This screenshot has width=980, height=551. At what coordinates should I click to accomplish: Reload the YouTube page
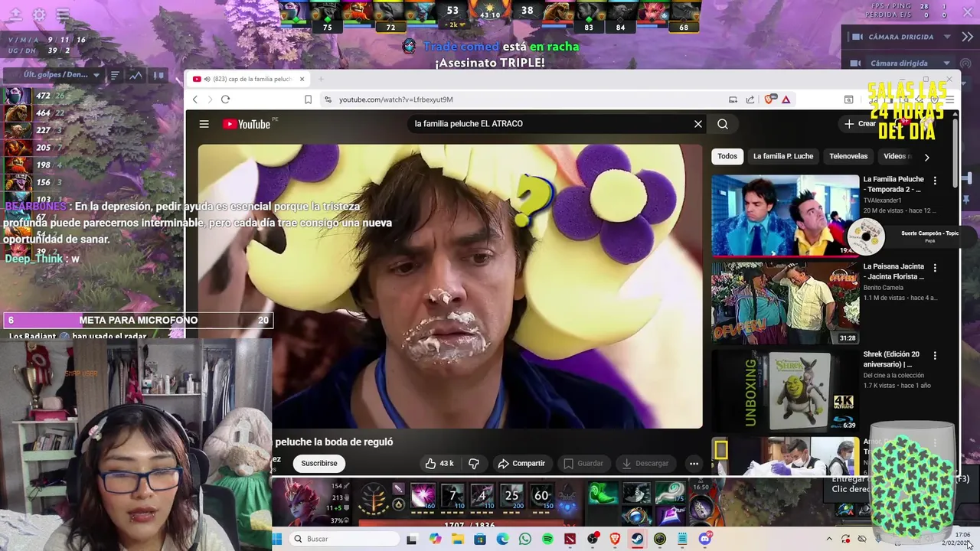pyautogui.click(x=225, y=99)
